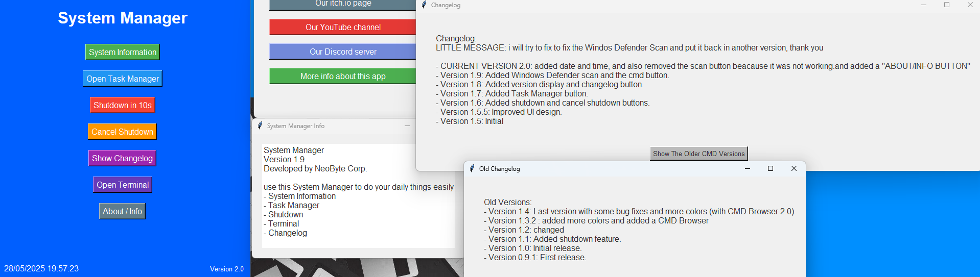This screenshot has width=980, height=277.
Task: Click the orange Cancel Shutdown button
Action: click(122, 132)
